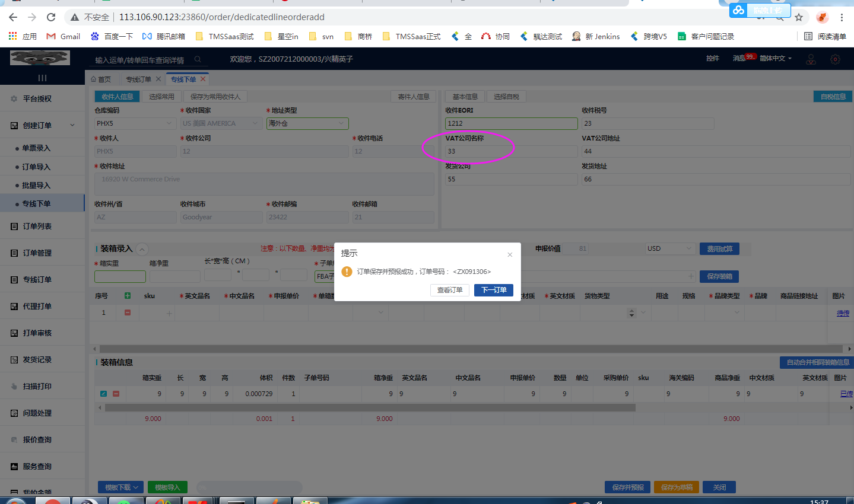Open the 简体中文 language dropdown
854x504 pixels.
click(775, 58)
